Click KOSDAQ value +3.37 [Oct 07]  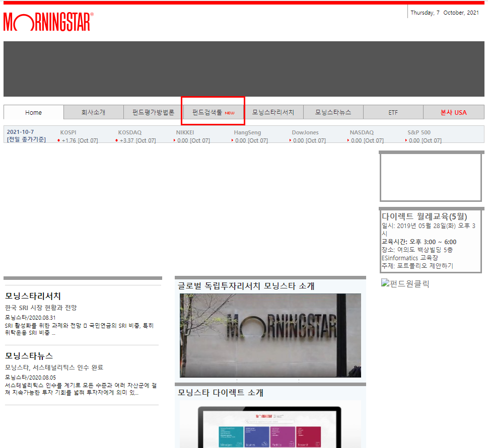coord(137,140)
